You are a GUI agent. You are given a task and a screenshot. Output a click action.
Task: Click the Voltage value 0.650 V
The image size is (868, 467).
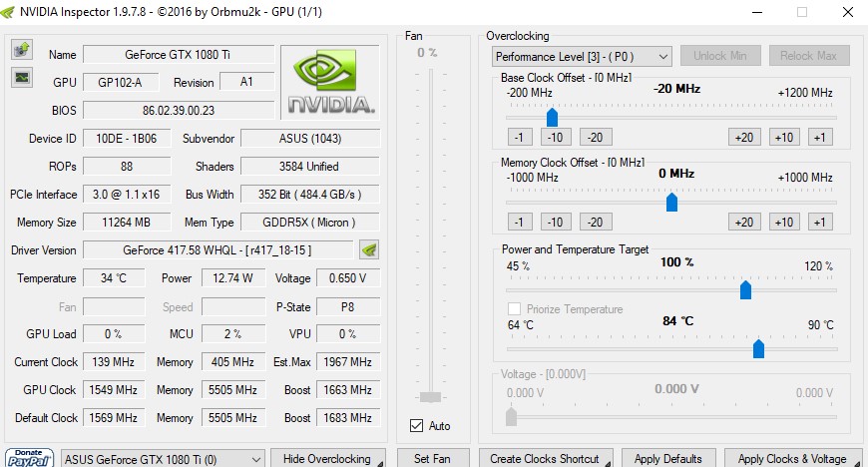(x=347, y=278)
